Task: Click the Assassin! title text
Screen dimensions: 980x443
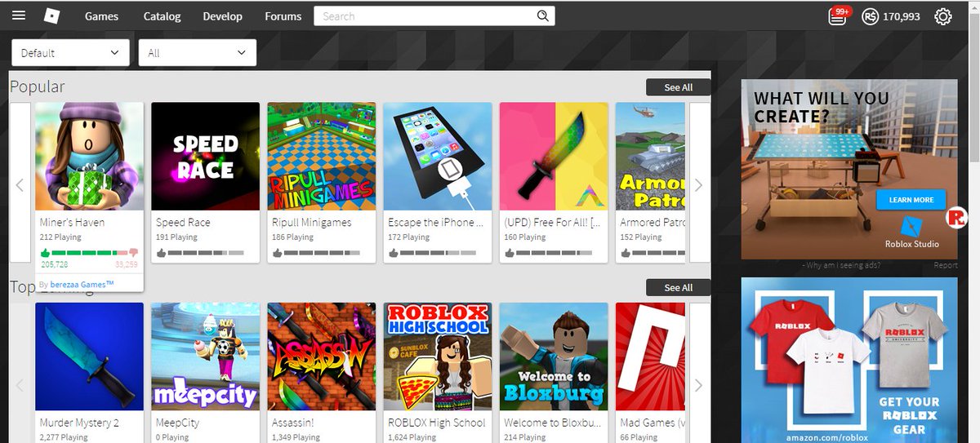Action: [295, 423]
